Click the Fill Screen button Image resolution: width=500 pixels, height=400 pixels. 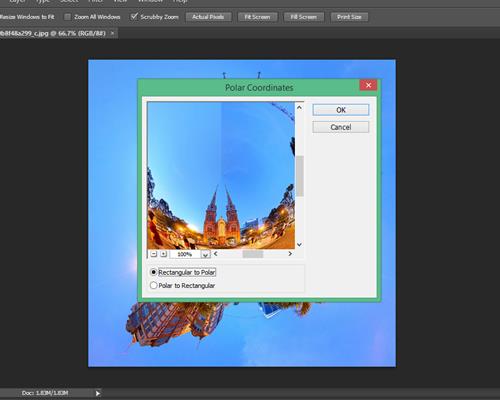(x=304, y=17)
